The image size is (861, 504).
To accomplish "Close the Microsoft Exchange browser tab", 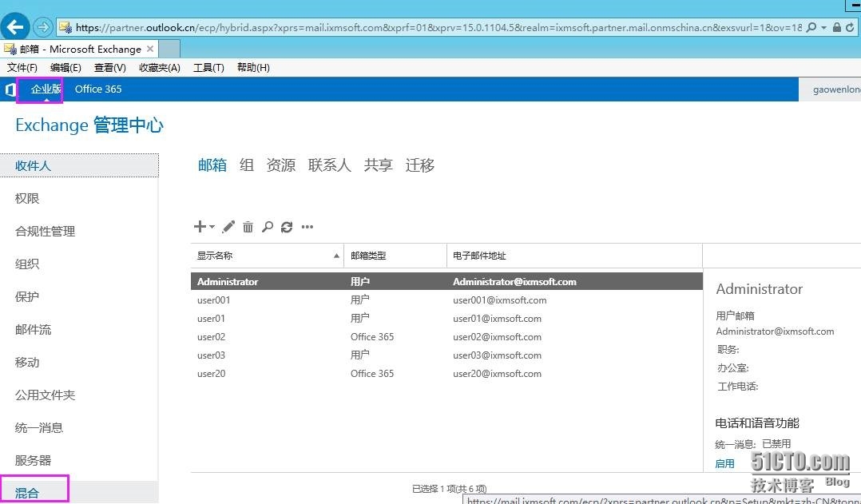I will click(x=150, y=49).
